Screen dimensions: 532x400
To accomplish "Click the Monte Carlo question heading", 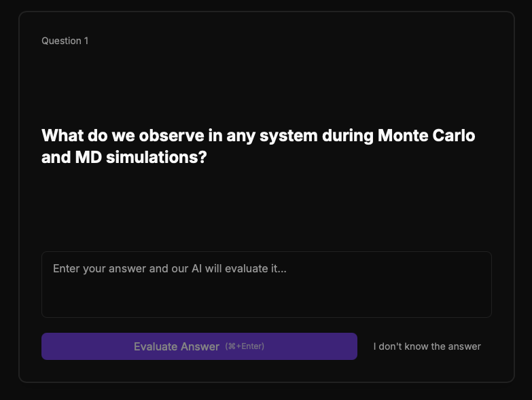I will (258, 146).
